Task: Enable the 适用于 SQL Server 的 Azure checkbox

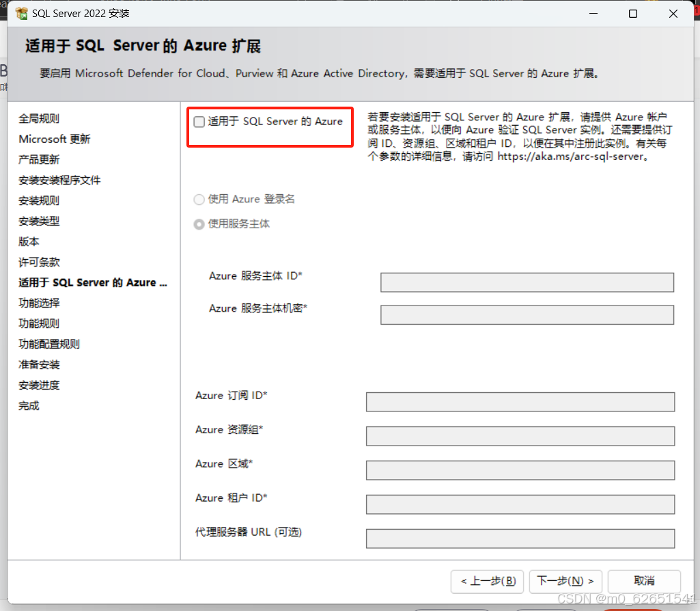Action: coord(199,122)
